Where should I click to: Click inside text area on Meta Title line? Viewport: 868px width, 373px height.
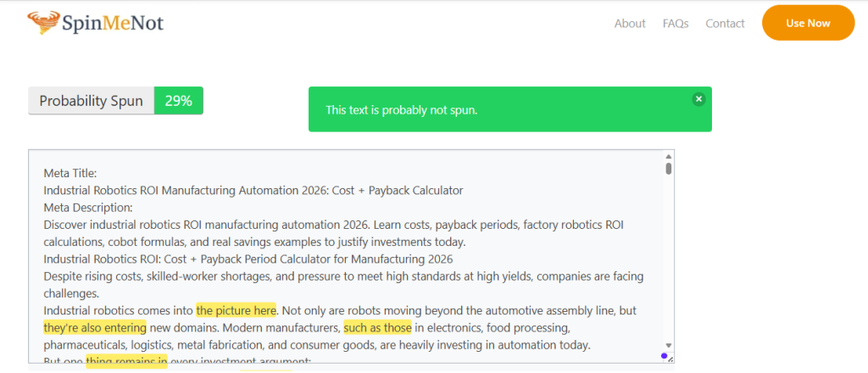click(x=70, y=173)
